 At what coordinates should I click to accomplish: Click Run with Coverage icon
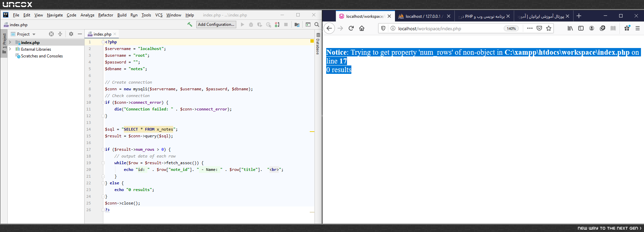(x=260, y=25)
